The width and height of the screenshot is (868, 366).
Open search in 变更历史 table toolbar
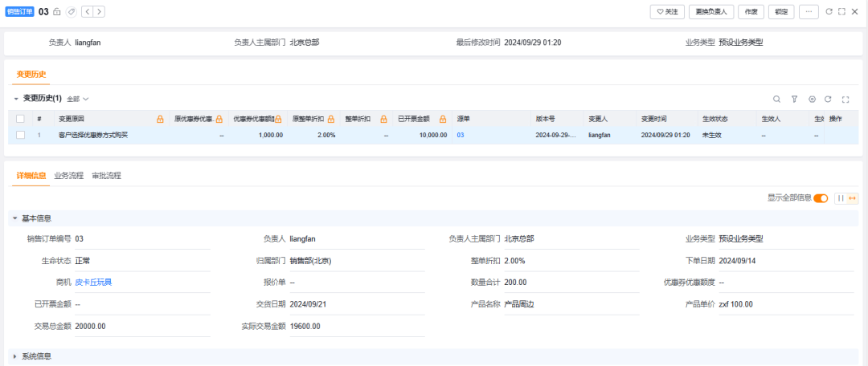pyautogui.click(x=776, y=99)
